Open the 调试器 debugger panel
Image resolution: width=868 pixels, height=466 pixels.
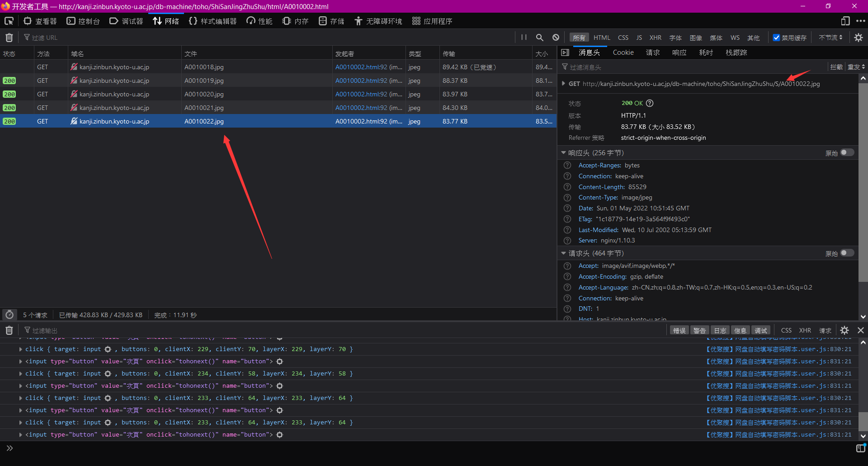(x=126, y=21)
